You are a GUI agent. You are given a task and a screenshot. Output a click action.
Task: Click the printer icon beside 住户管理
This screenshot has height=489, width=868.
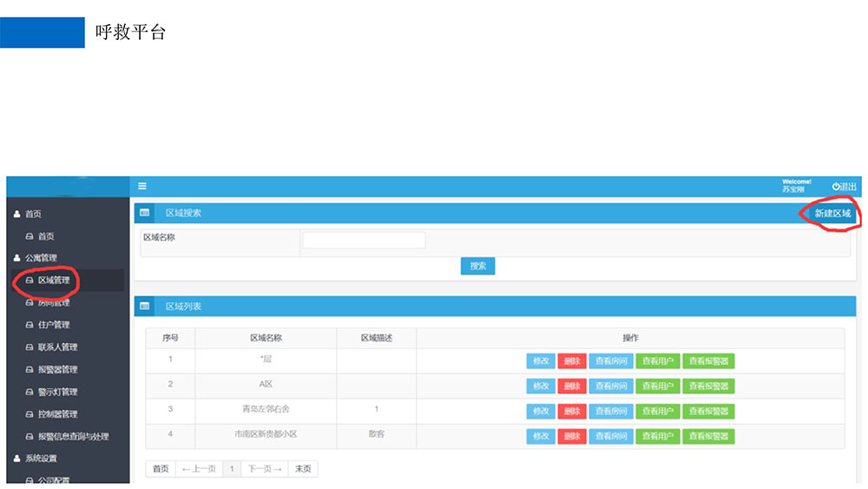coord(30,325)
